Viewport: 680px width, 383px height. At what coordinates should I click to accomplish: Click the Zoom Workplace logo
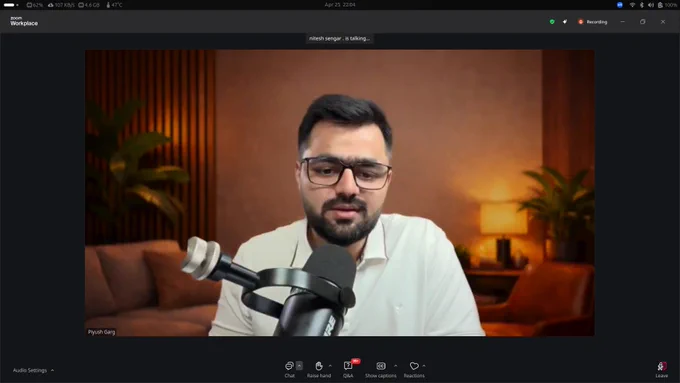pos(24,21)
